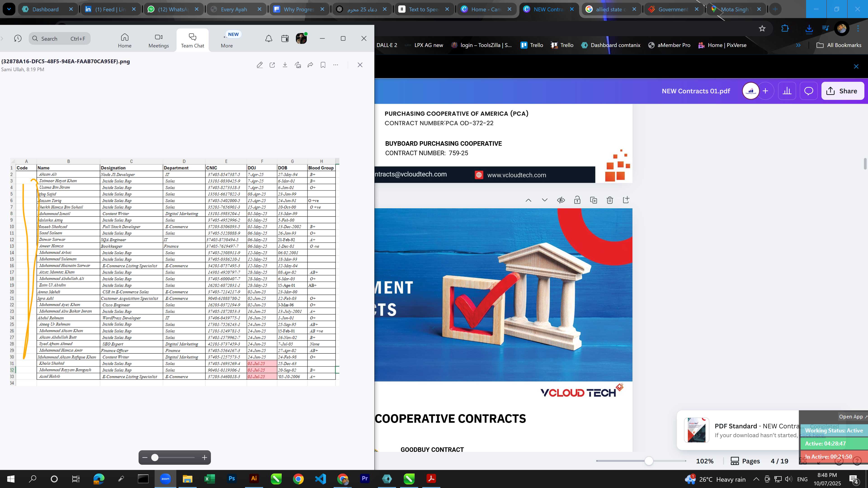Bookmark the image preview

click(323, 65)
